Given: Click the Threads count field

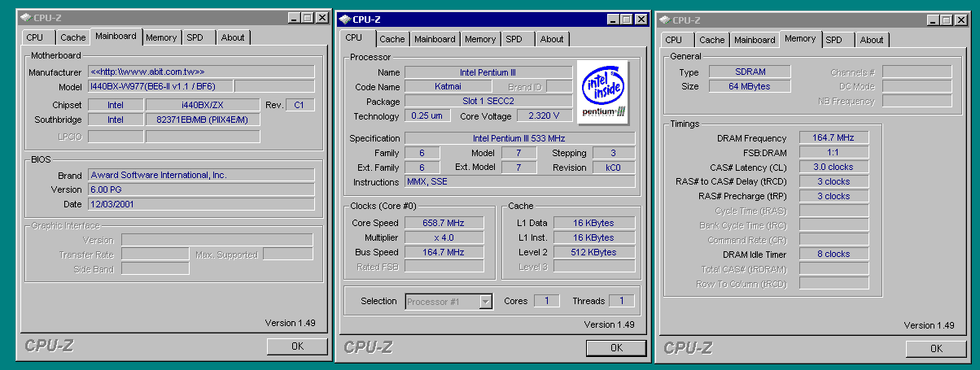Looking at the screenshot, I should click(x=621, y=301).
